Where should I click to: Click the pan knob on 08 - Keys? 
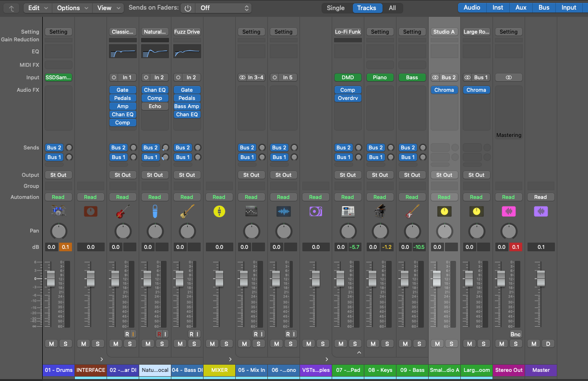coord(380,231)
